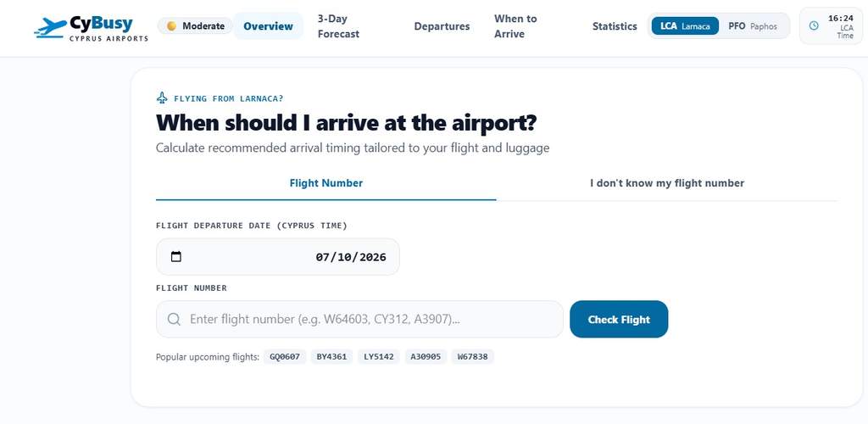Click the magnifier icon in flight search
The image size is (868, 424).
[174, 320]
